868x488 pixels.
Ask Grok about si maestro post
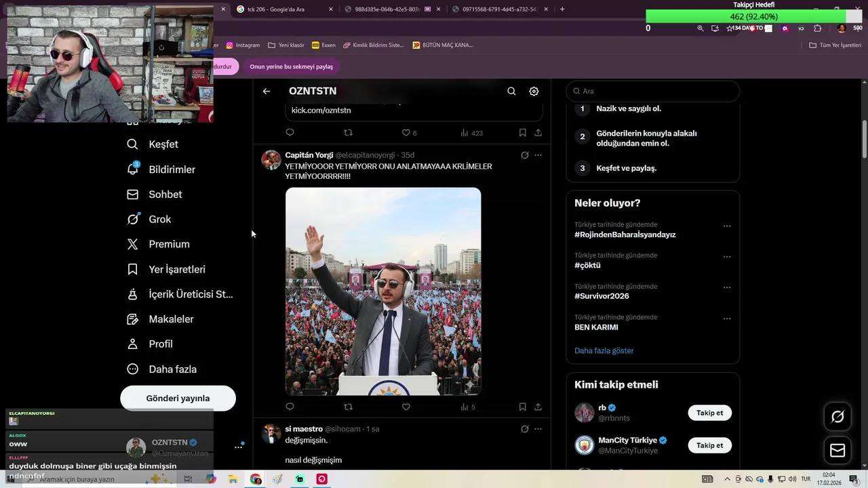click(x=524, y=429)
